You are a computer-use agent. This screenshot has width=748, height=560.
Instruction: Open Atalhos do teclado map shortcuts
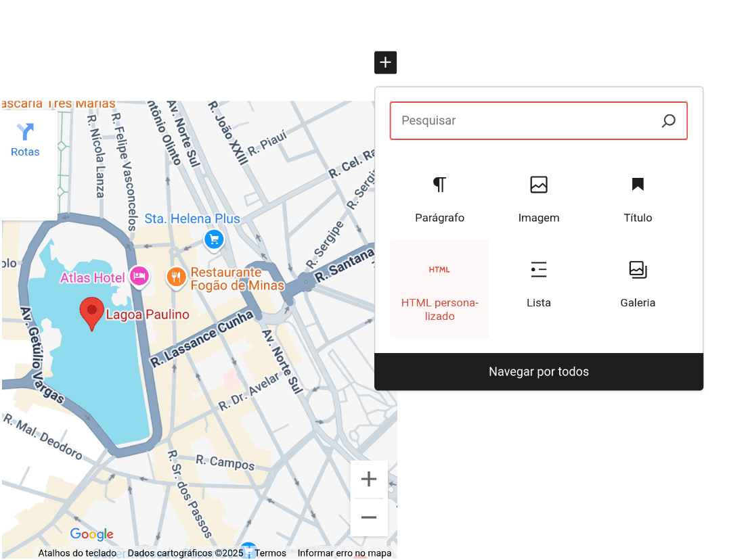click(77, 553)
